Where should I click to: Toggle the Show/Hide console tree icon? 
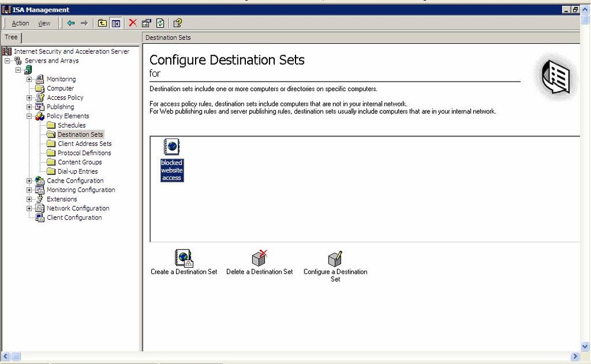pos(116,24)
